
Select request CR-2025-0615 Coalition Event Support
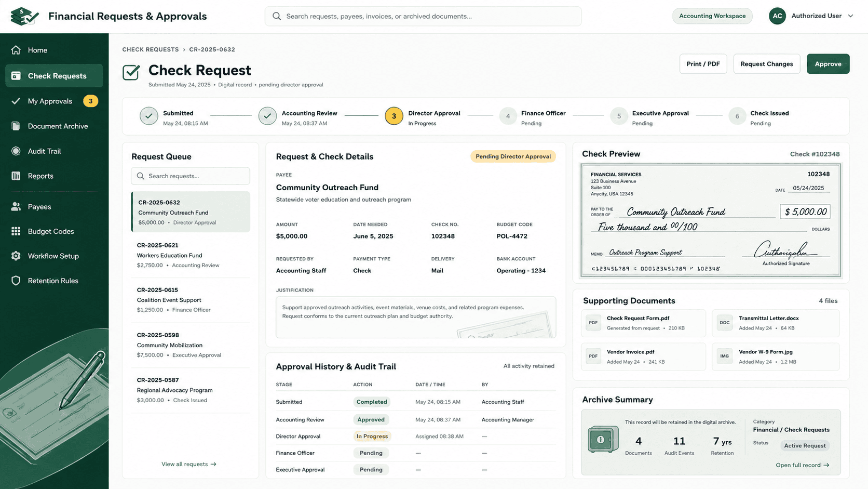pos(191,300)
